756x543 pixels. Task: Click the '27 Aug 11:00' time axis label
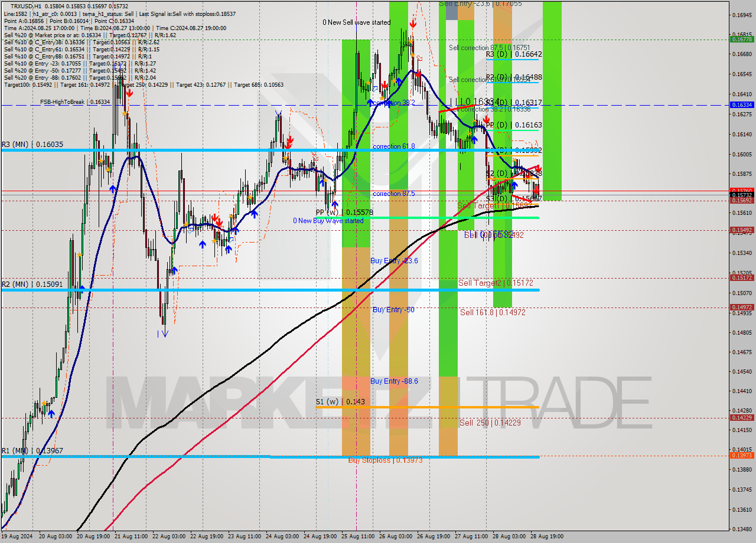pos(471,537)
